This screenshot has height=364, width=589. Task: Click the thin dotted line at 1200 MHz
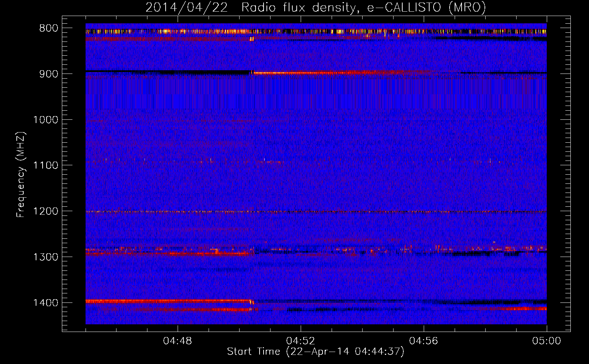(316, 211)
